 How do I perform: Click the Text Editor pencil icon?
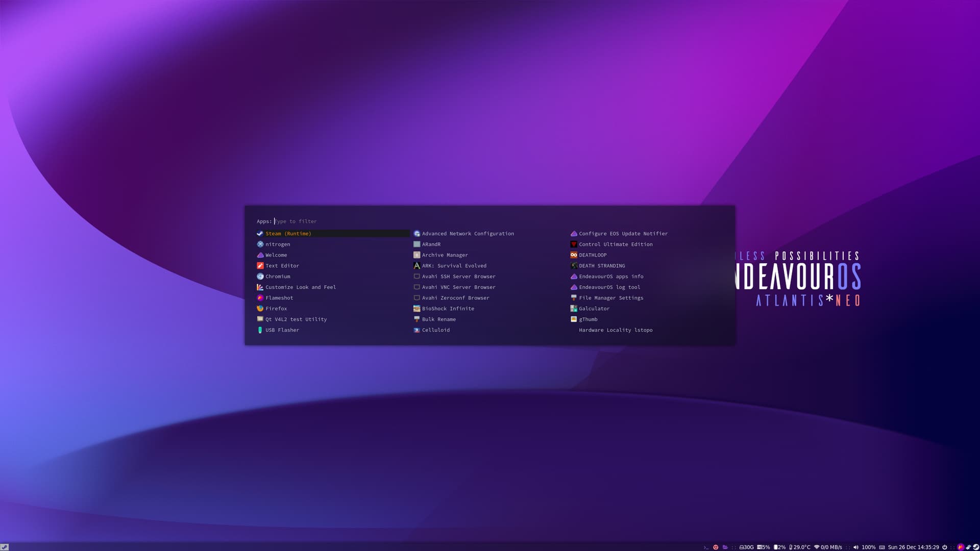coord(260,266)
